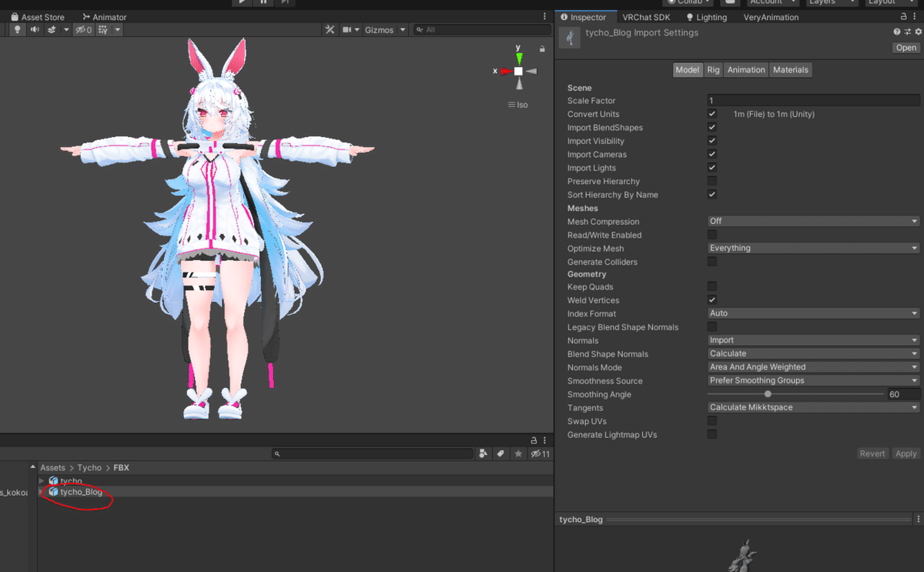Click the Scale Factor input field

click(x=813, y=101)
